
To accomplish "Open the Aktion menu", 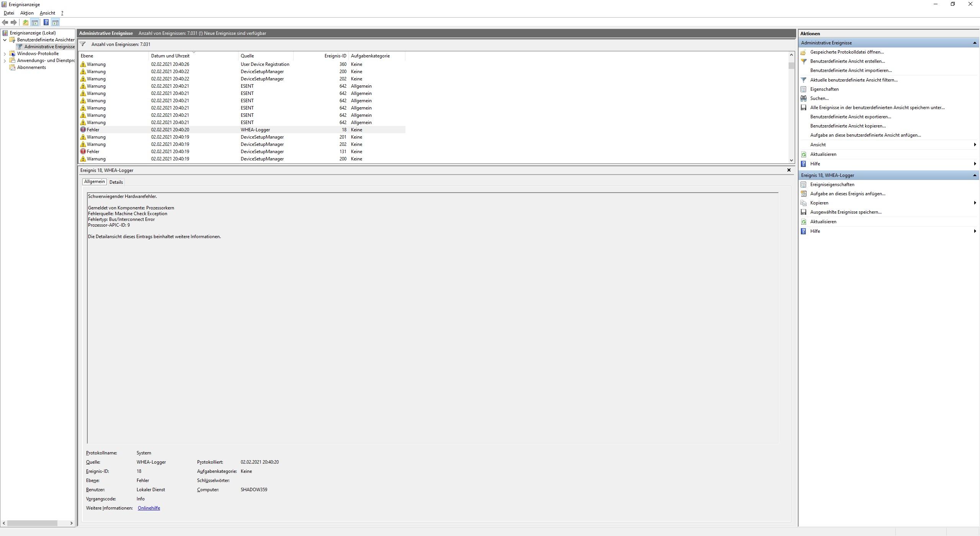I will pos(27,13).
